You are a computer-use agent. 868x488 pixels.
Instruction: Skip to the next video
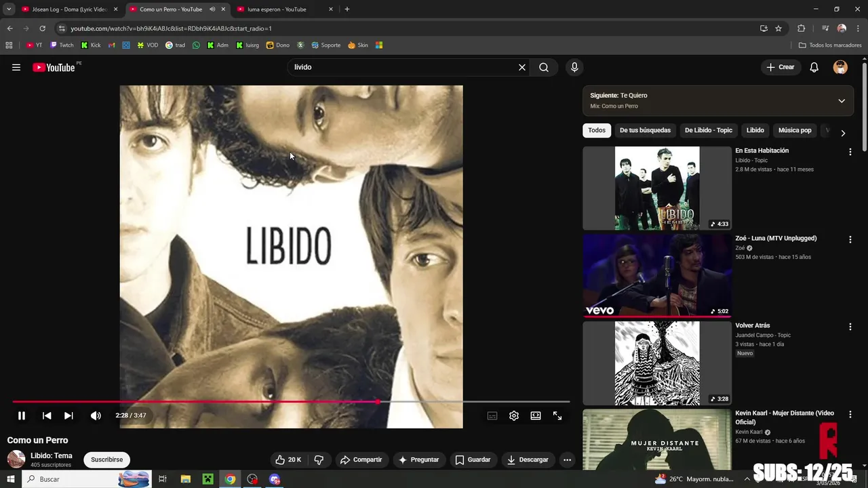click(x=68, y=415)
